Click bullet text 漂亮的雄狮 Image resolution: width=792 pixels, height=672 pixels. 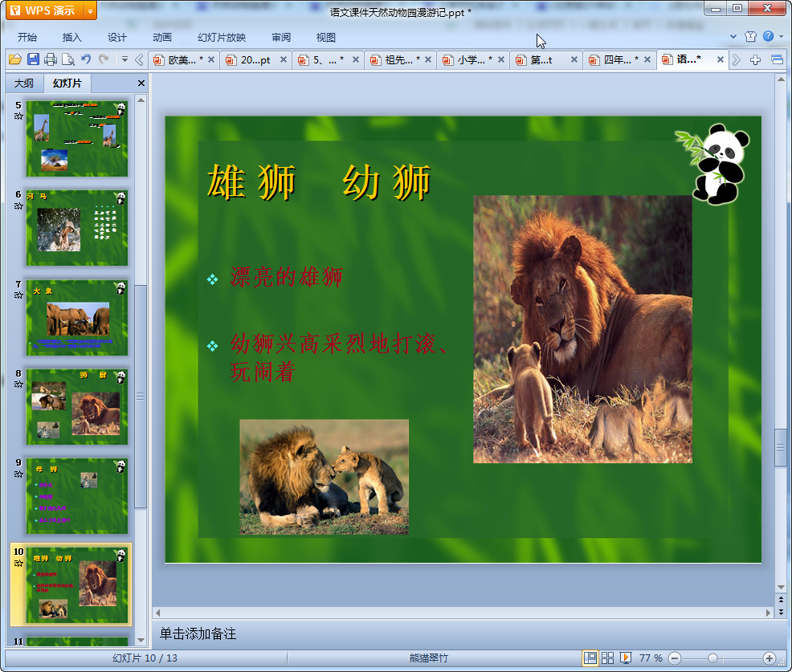(286, 277)
